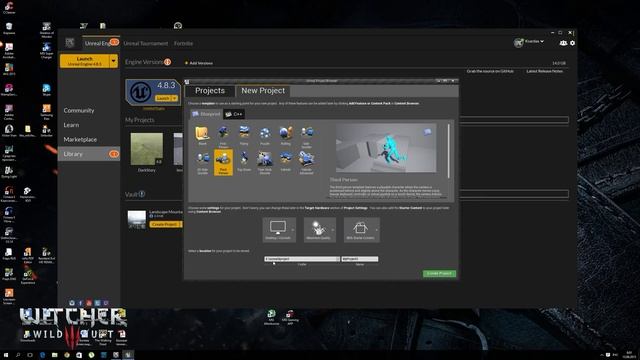This screenshot has height=360, width=640.
Task: Click the template description scrollbar
Action: (449, 151)
